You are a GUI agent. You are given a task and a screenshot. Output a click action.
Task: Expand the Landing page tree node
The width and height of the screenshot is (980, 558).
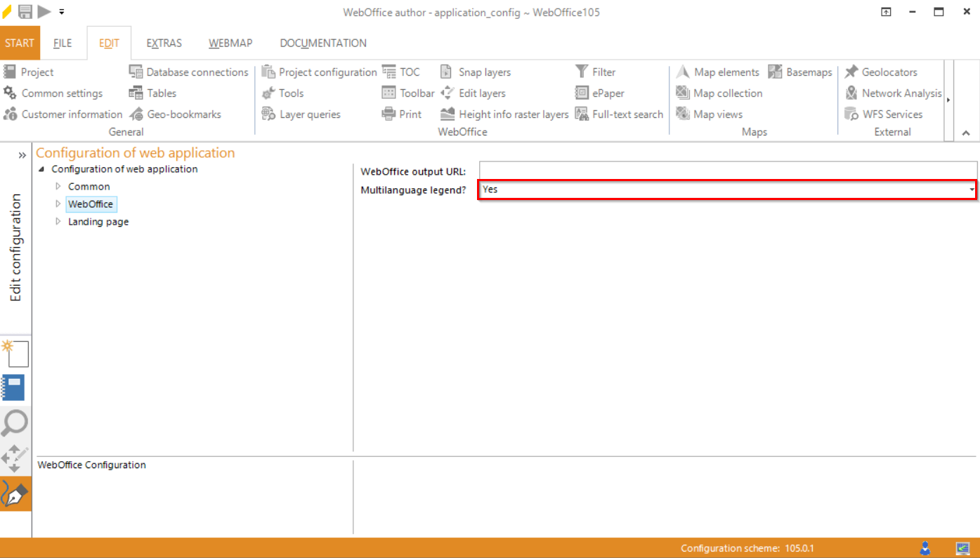pos(59,221)
